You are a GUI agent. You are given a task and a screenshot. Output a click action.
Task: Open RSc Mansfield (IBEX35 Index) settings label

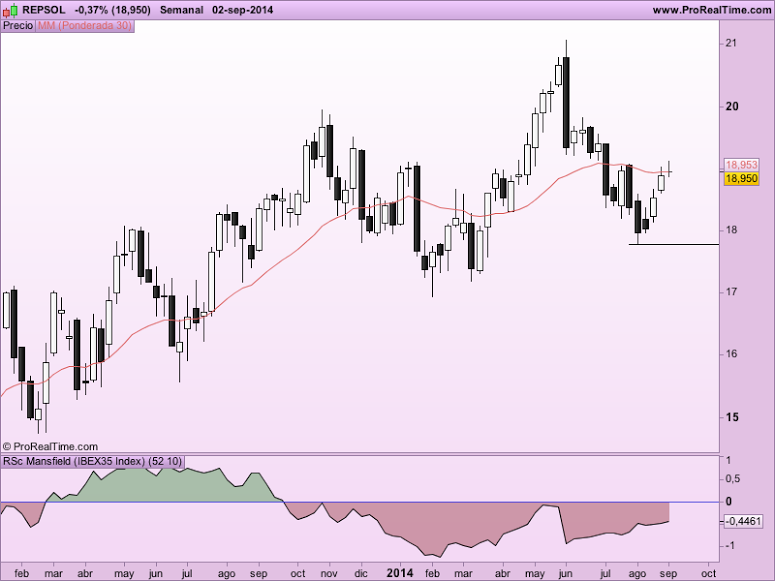[92, 462]
